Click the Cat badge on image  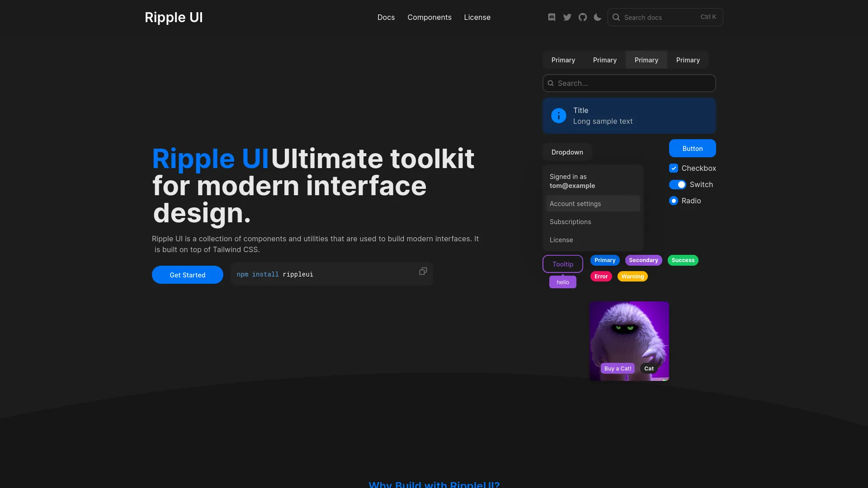pyautogui.click(x=649, y=369)
